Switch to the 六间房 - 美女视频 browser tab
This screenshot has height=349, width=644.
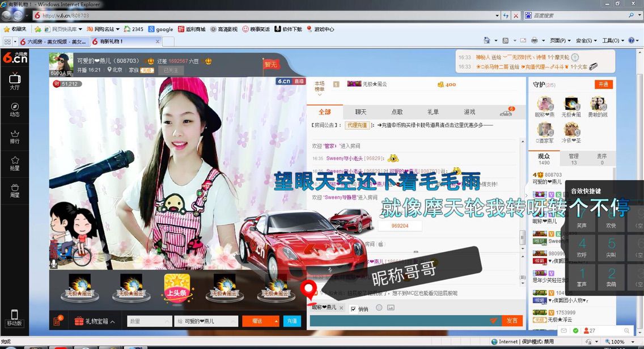53,41
